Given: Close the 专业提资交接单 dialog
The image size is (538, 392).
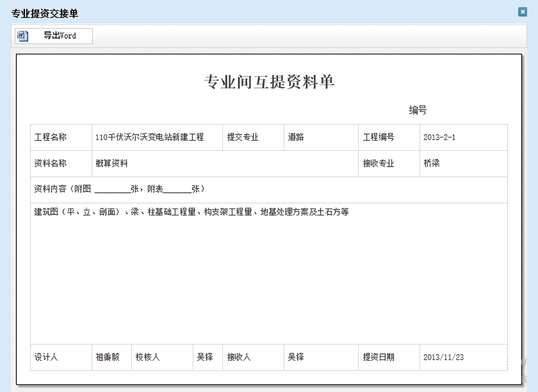Looking at the screenshot, I should tap(522, 12).
